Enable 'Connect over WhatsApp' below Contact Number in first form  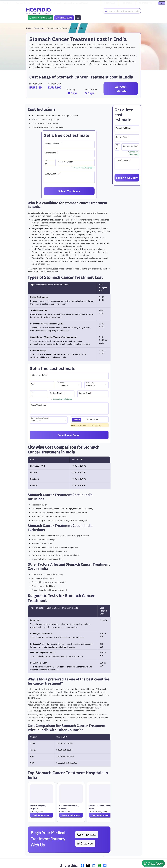[x=72, y=167]
